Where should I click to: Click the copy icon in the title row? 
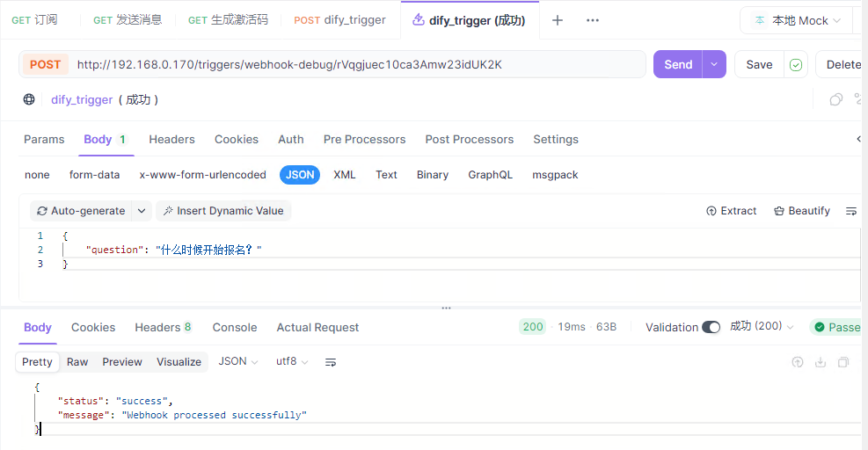835,99
